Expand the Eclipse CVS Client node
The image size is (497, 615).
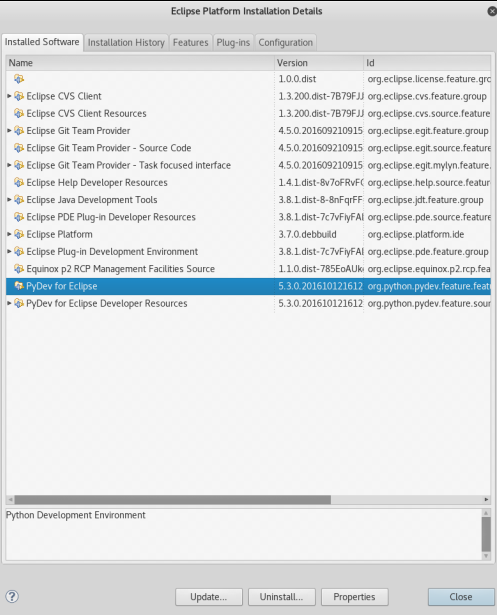[9, 96]
